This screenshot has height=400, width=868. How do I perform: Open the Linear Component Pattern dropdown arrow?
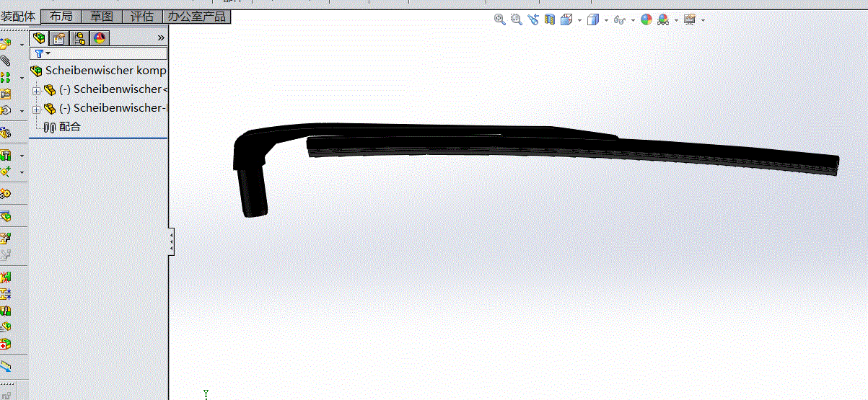[x=22, y=77]
